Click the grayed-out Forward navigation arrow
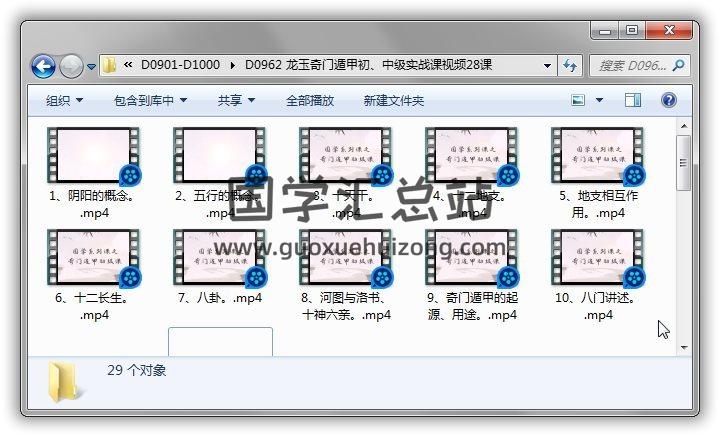 [x=71, y=66]
